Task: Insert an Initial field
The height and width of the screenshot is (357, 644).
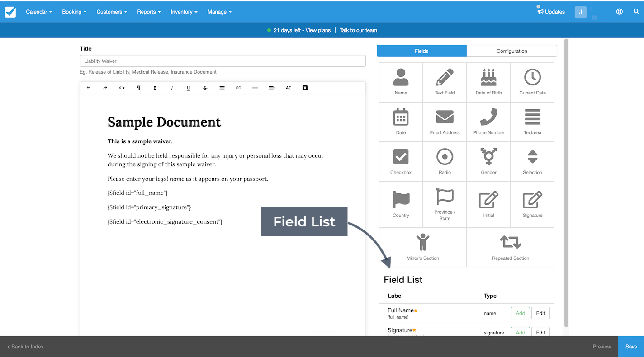Action: coord(488,205)
